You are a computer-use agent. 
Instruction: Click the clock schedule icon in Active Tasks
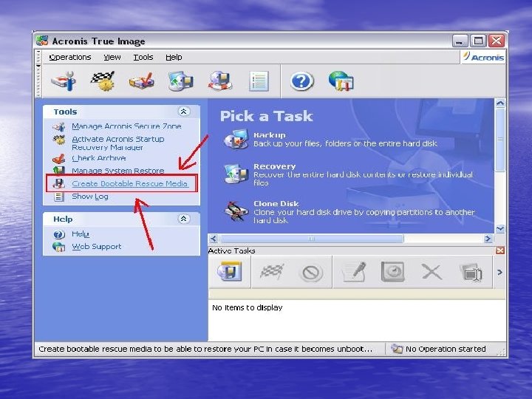coord(392,272)
